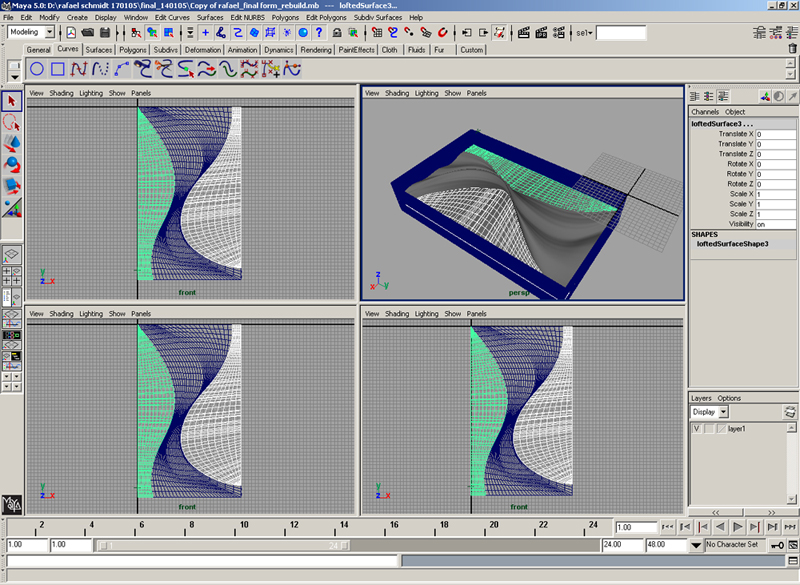Toggle Snap to curves in status line

[393, 33]
